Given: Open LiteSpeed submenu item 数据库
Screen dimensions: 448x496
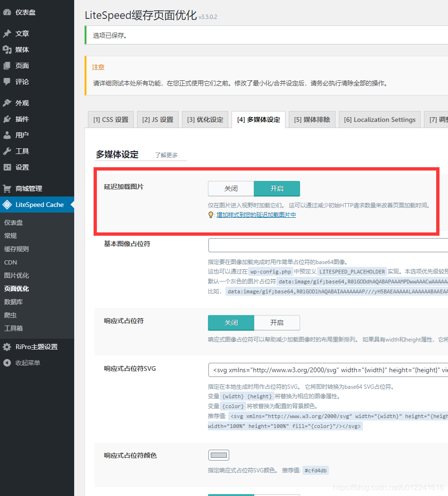Looking at the screenshot, I should (13, 302).
